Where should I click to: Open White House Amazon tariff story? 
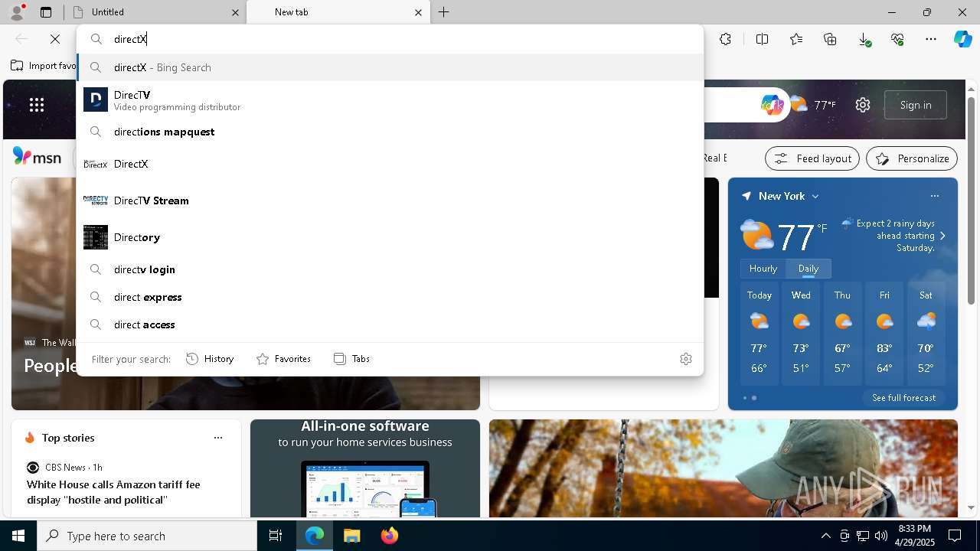point(113,493)
